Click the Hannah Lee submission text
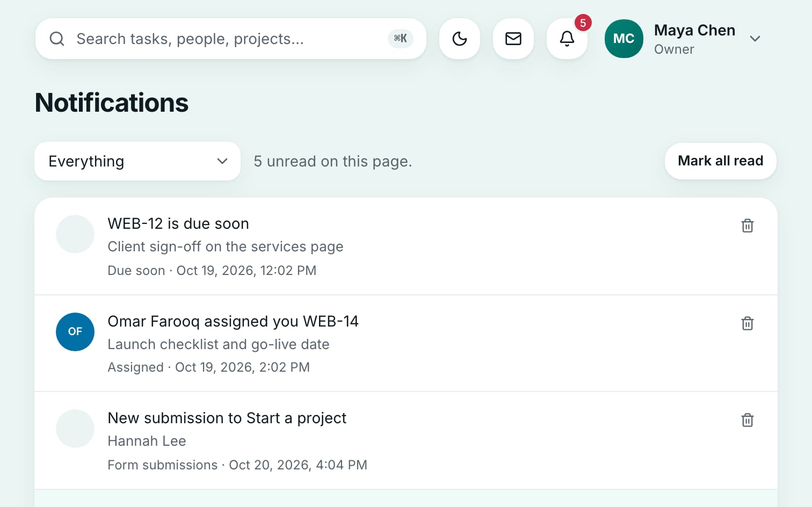The image size is (812, 507). pos(147,441)
